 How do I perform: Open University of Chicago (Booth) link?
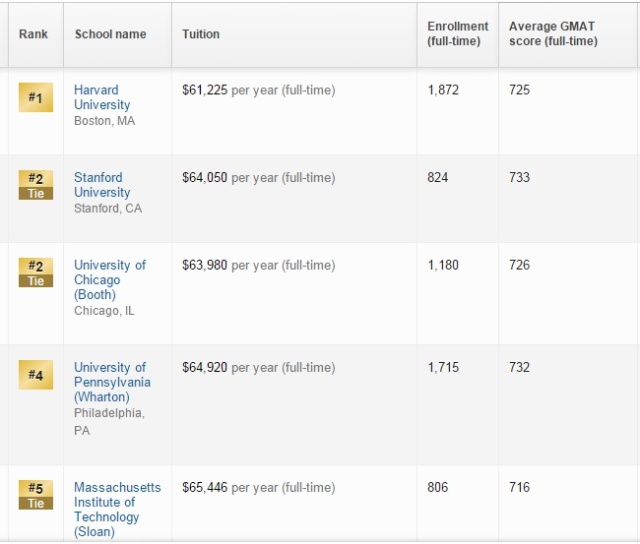110,280
